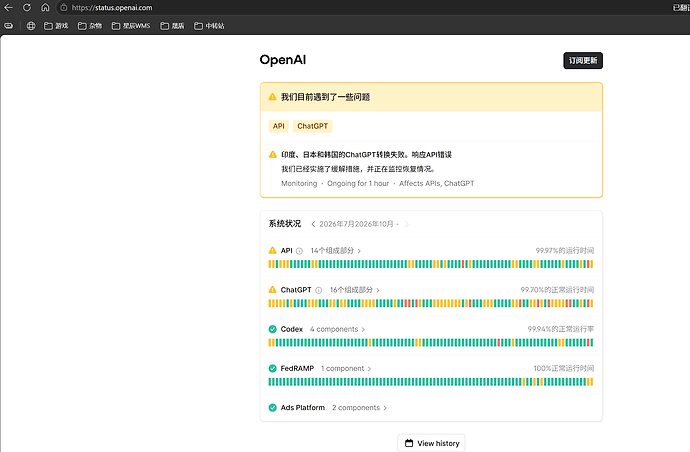Click the warning icon beside incident title
The image size is (690, 452).
coord(273,154)
